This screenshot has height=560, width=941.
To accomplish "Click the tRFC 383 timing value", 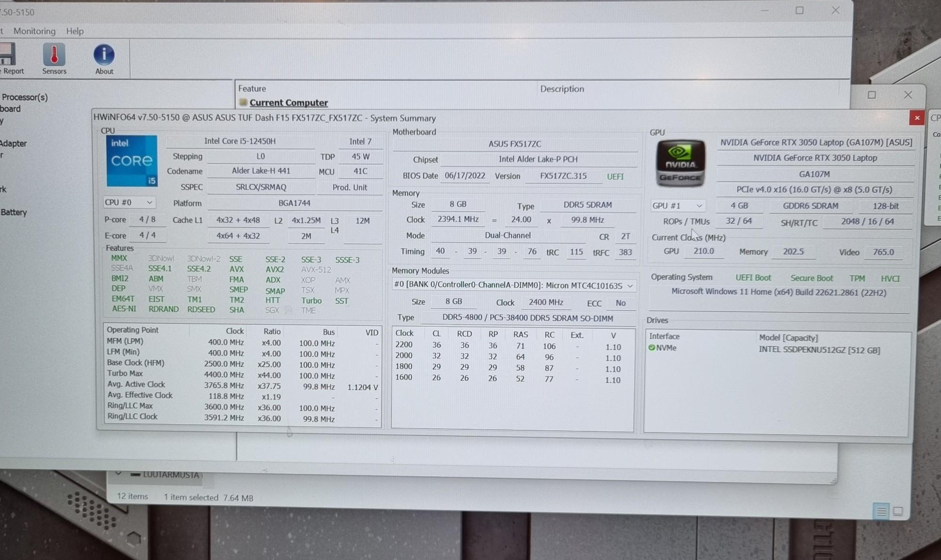I will [625, 252].
